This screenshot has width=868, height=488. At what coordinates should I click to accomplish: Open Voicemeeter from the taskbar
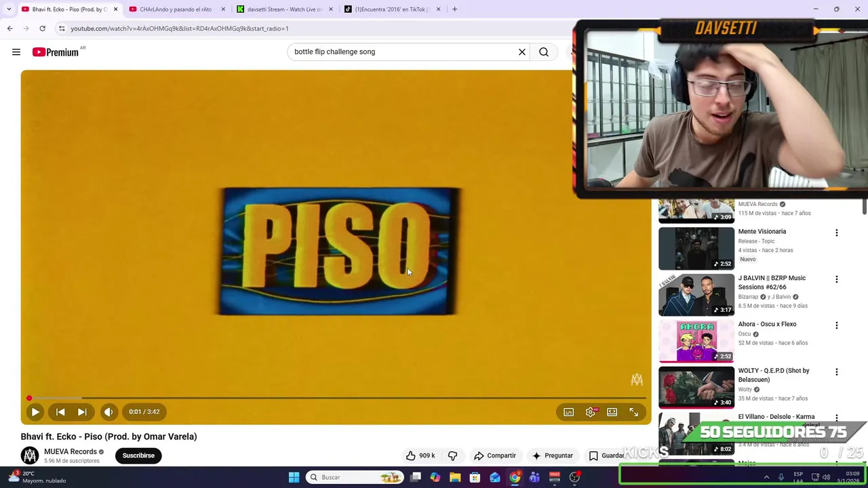coord(554,477)
